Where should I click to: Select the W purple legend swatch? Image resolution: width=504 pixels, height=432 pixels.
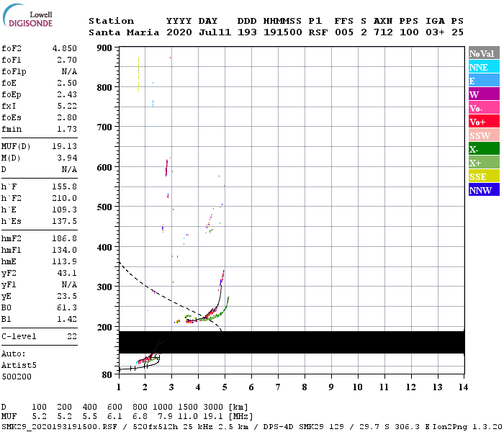tap(484, 94)
